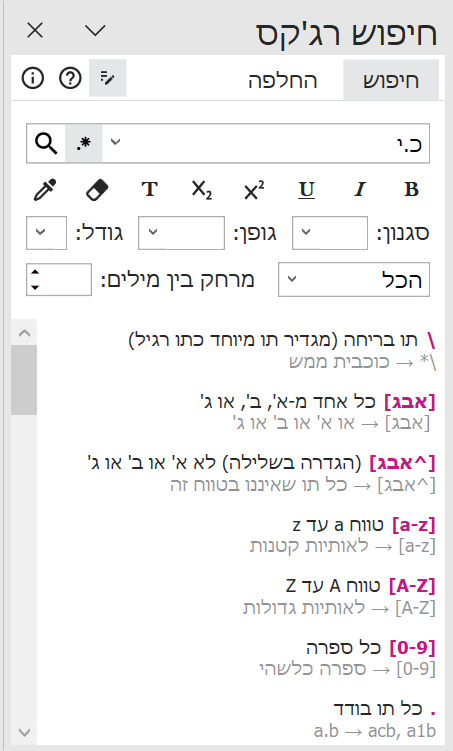
Task: Click the edit list pencil icon
Action: coord(108,78)
